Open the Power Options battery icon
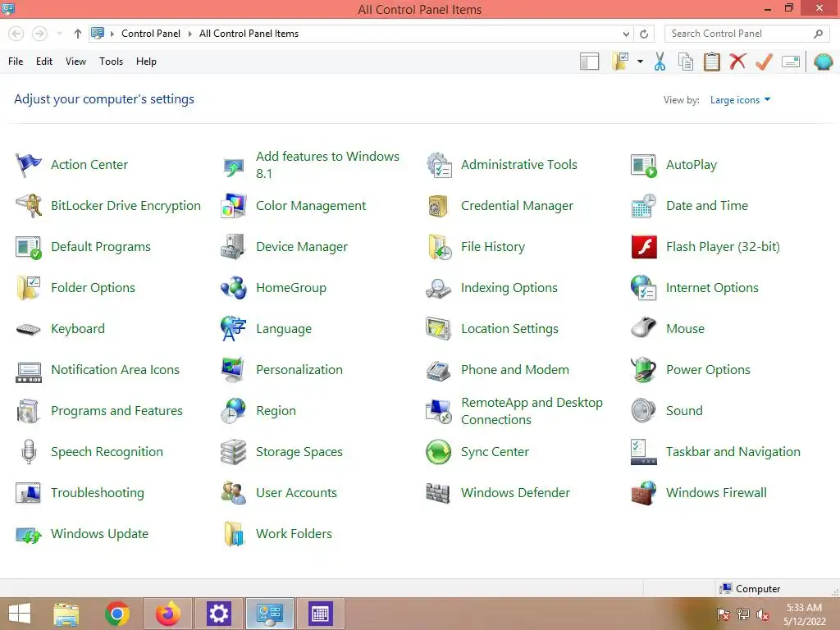This screenshot has height=630, width=840. (644, 370)
